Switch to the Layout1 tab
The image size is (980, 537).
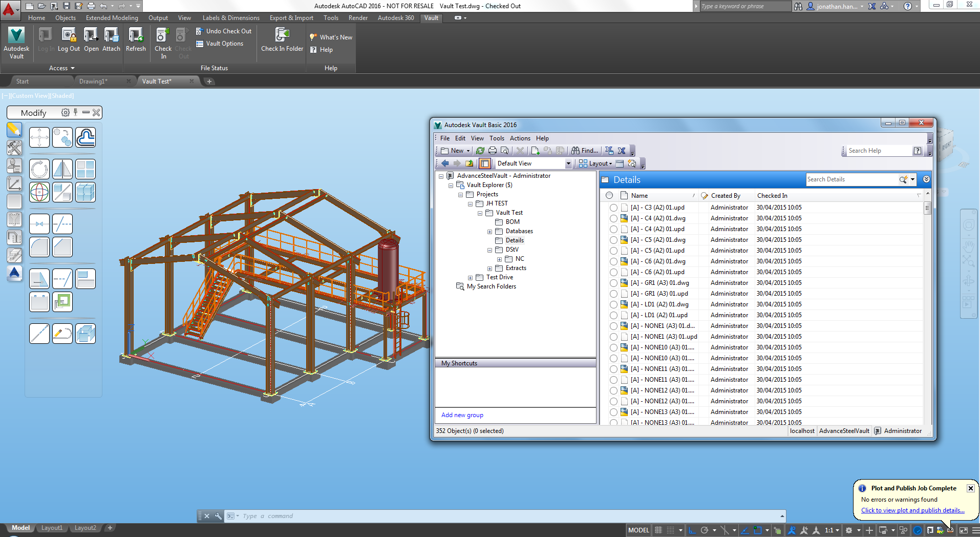[x=52, y=528]
